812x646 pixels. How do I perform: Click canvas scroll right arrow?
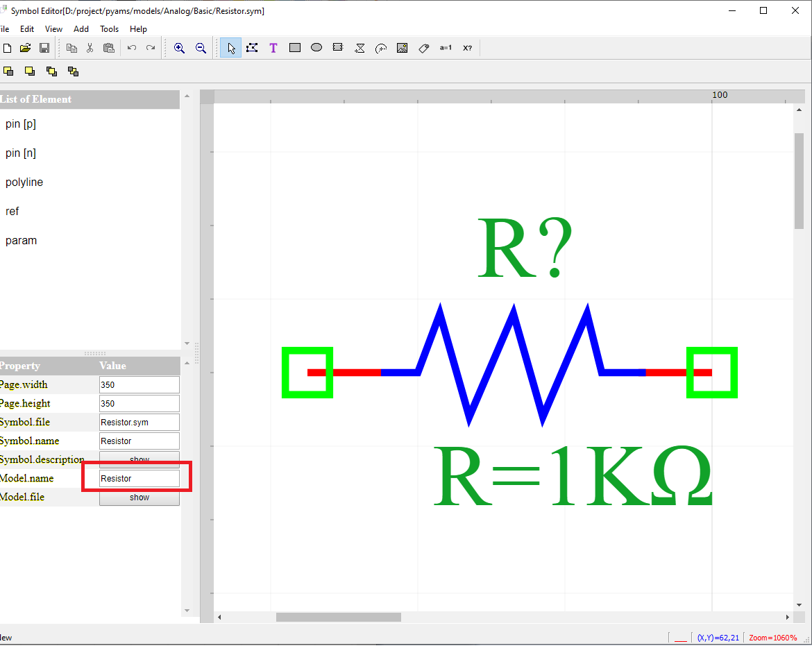[787, 617]
